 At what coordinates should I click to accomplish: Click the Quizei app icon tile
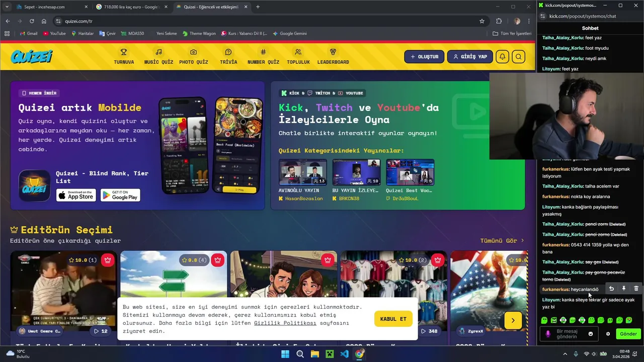pos(34,186)
